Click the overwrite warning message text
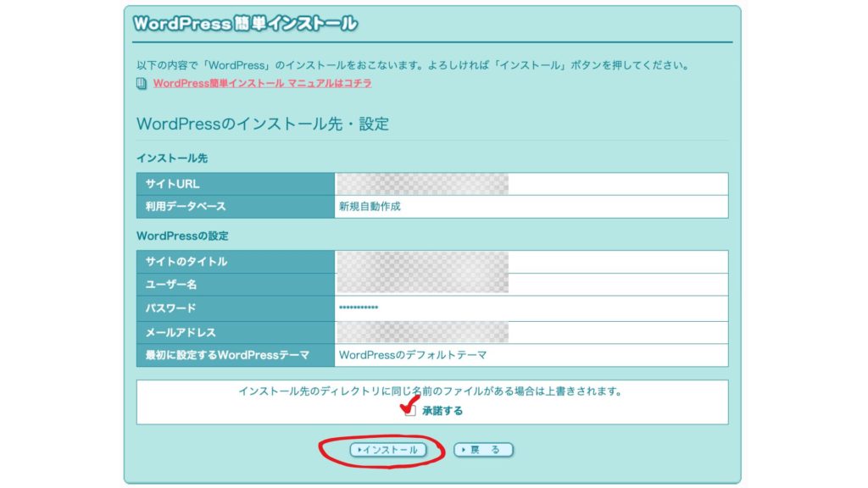This screenshot has width=868, height=488. (x=431, y=391)
